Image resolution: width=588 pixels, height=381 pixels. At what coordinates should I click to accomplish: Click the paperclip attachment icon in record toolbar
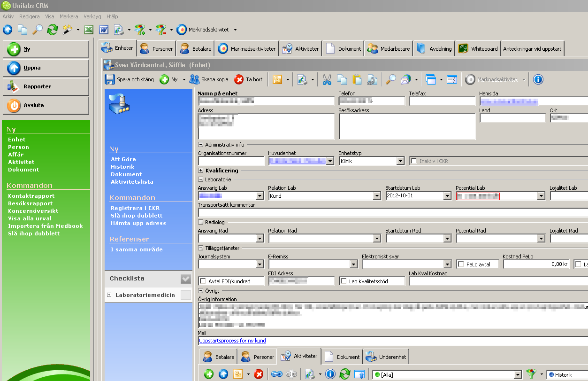372,79
